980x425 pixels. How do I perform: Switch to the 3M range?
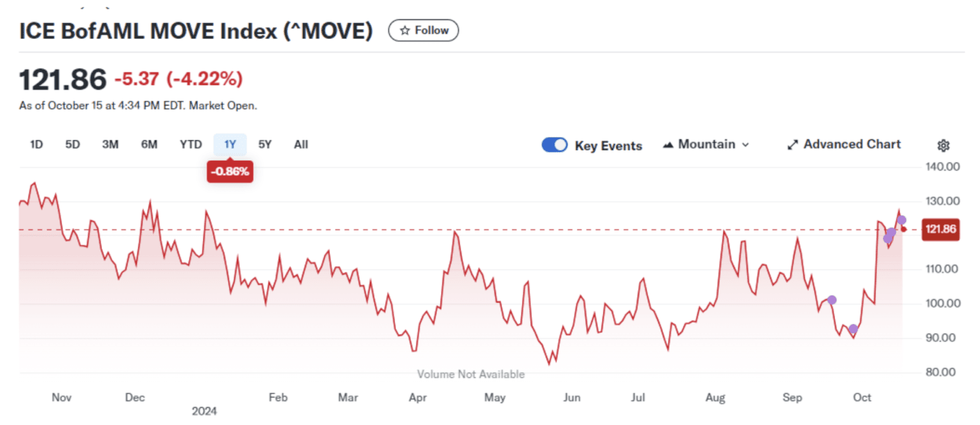pyautogui.click(x=110, y=145)
